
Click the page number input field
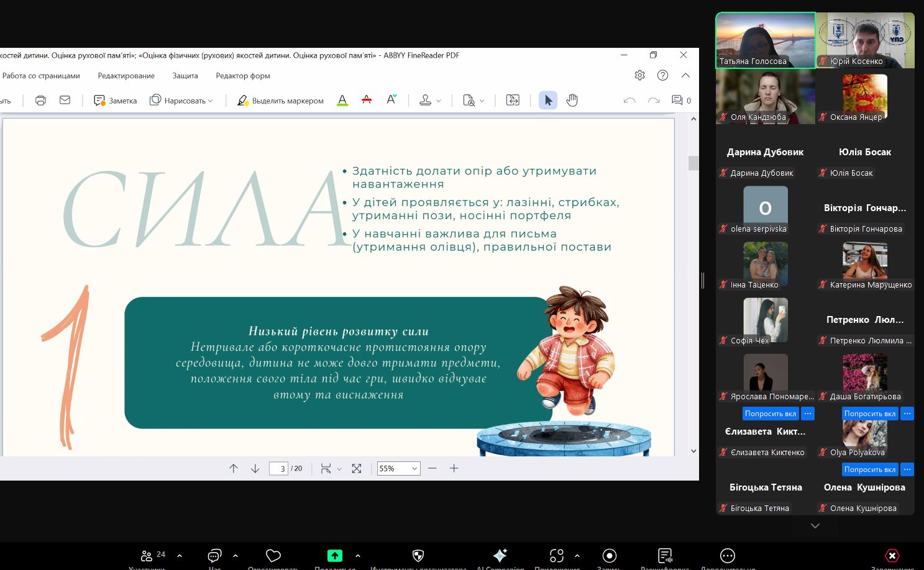pos(278,469)
